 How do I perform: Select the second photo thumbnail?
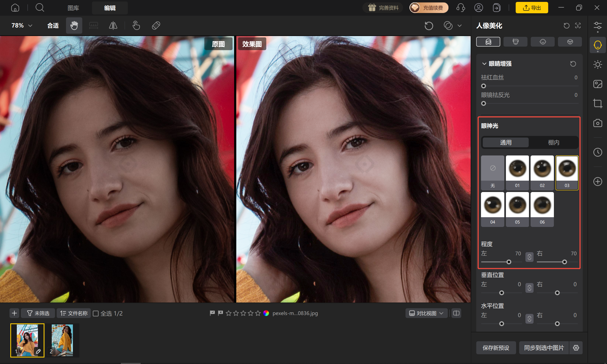click(62, 340)
